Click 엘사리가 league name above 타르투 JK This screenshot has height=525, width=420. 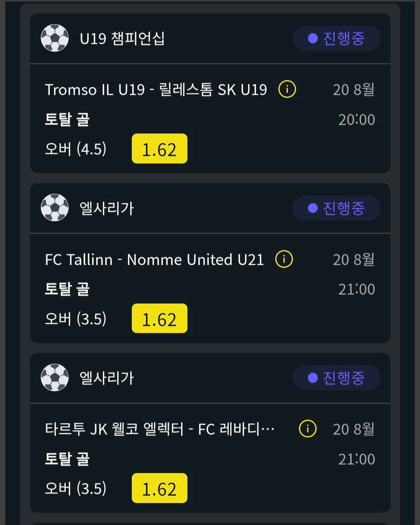click(x=107, y=378)
